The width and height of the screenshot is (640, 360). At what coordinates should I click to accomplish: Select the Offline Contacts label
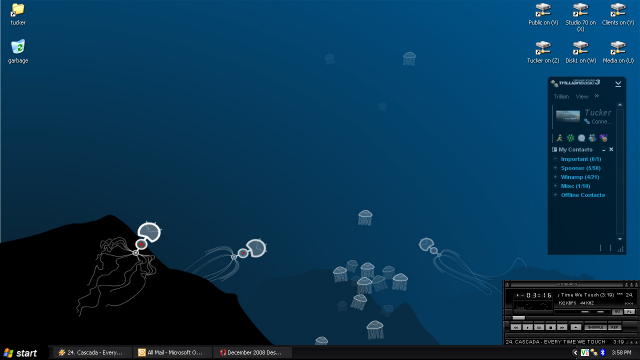[583, 195]
